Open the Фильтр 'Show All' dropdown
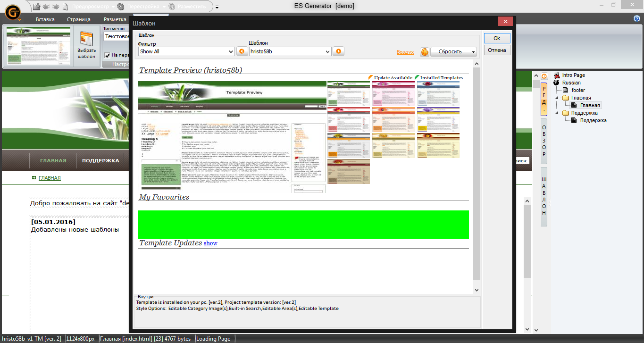 pos(186,51)
